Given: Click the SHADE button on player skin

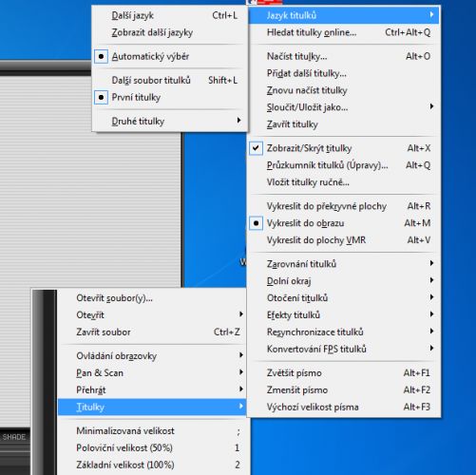Looking at the screenshot, I should [14, 437].
